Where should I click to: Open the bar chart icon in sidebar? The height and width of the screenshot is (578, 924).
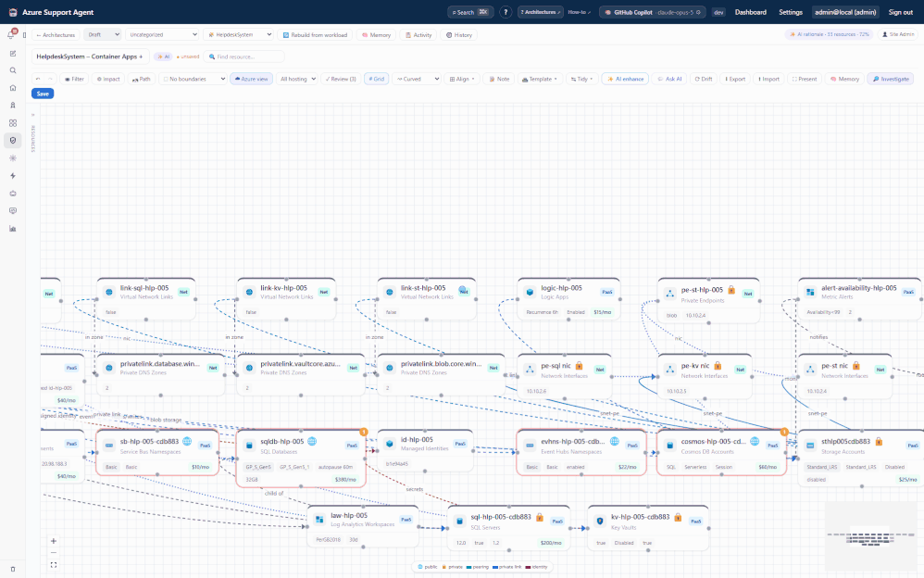click(13, 229)
